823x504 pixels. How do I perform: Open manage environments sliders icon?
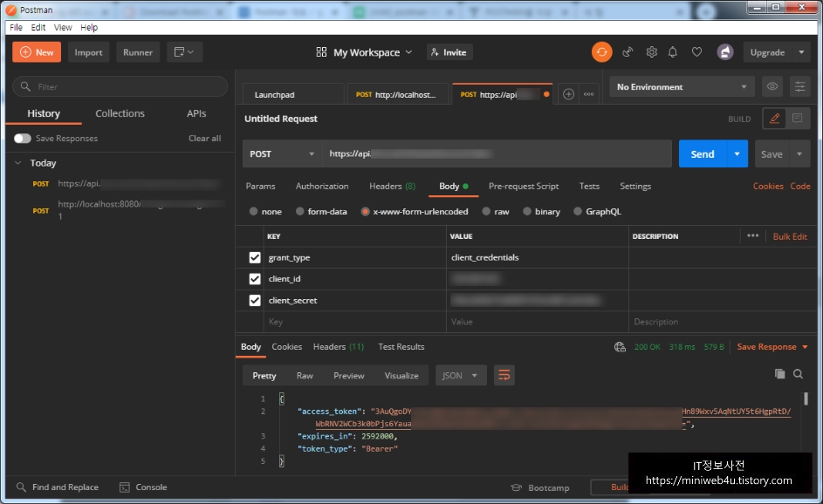[x=799, y=86]
